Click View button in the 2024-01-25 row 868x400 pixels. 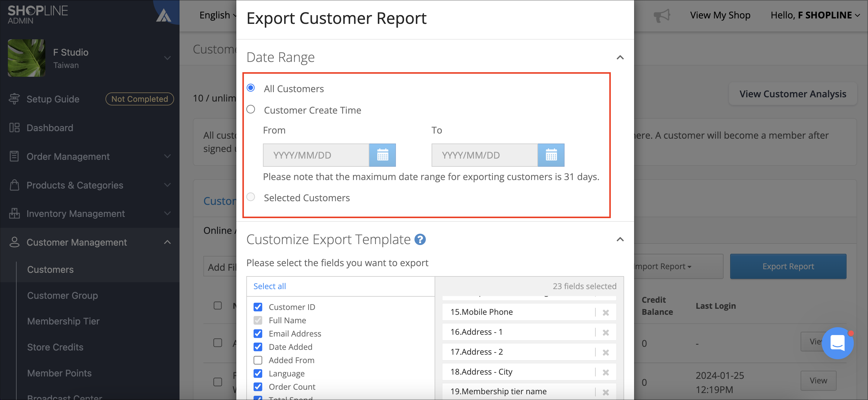[818, 380]
